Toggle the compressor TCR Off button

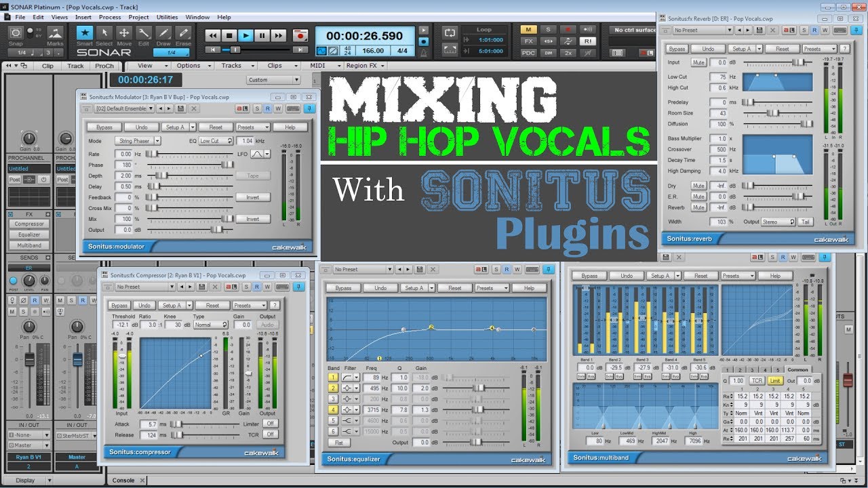[x=270, y=434]
